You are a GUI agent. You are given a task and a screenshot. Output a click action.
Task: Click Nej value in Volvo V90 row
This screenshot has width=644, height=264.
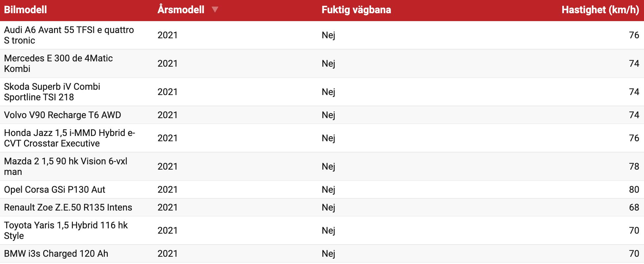[x=328, y=115]
